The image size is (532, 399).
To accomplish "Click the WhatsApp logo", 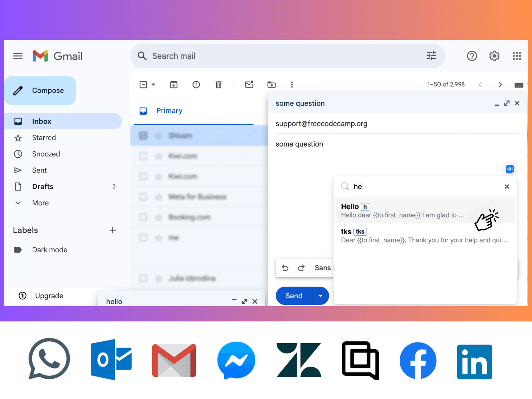I will 49,359.
